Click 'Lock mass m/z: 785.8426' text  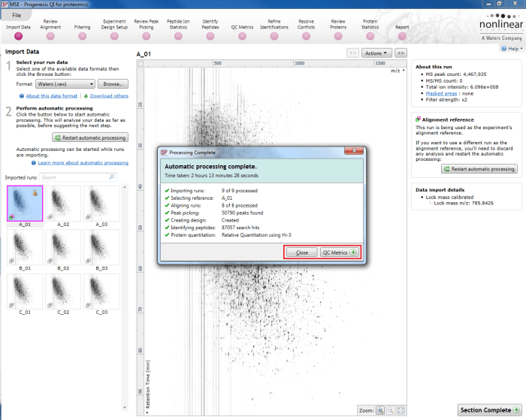point(464,203)
